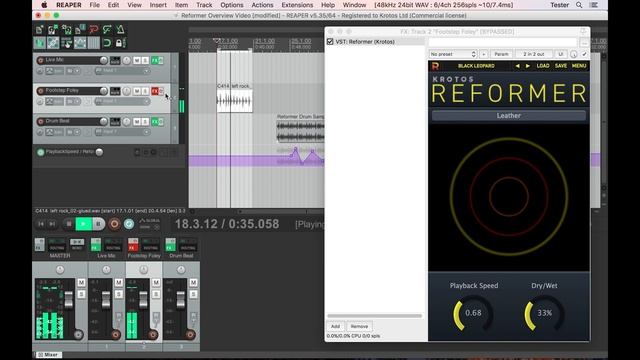640x360 pixels.
Task: Open the Footstep Foley input dropdown
Action: pyautogui.click(x=122, y=101)
